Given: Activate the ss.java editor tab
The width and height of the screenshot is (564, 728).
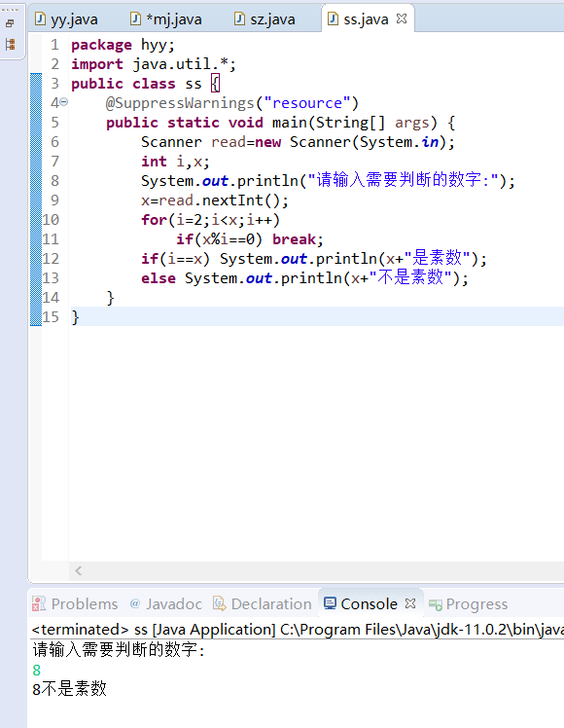Looking at the screenshot, I should [x=366, y=19].
